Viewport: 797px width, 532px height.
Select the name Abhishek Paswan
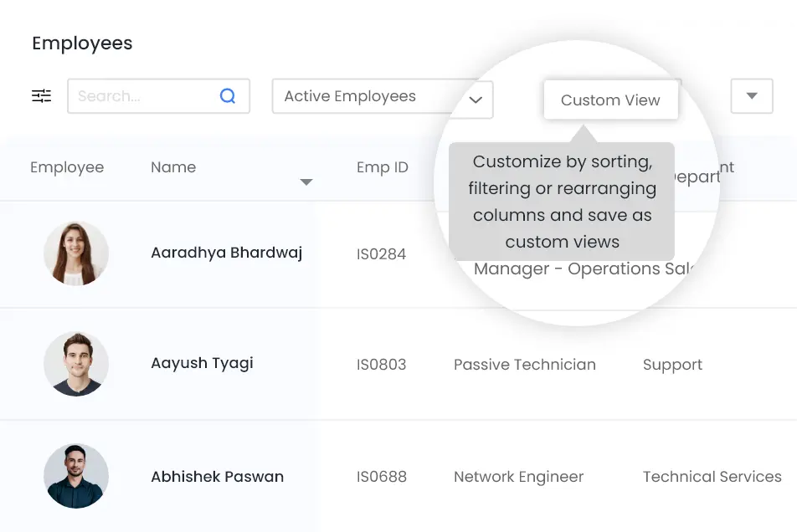click(x=217, y=477)
